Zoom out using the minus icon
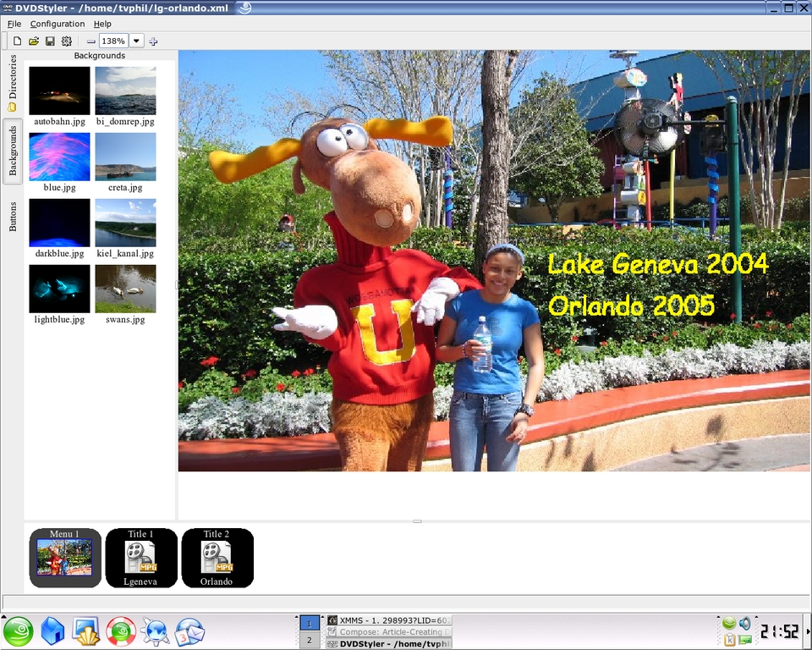Image resolution: width=812 pixels, height=650 pixels. [x=91, y=41]
